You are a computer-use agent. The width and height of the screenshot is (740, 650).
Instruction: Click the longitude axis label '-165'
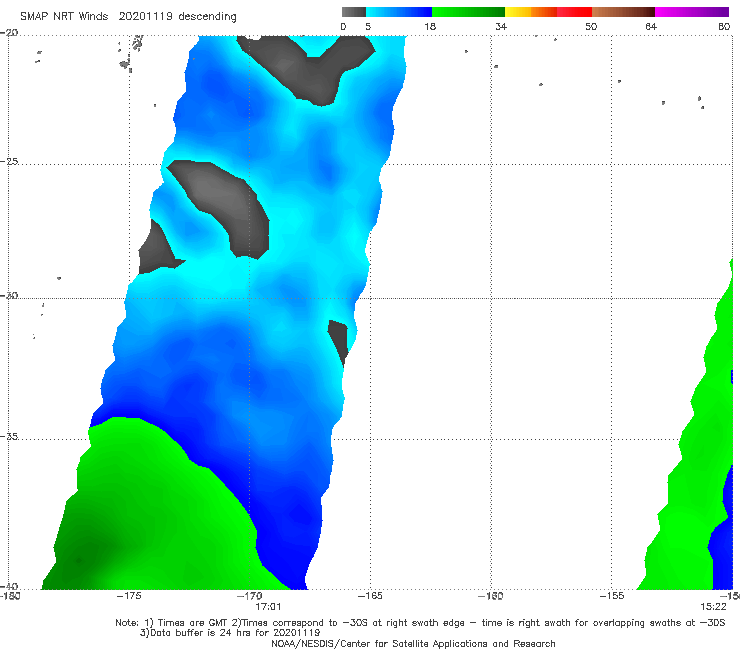pos(370,596)
